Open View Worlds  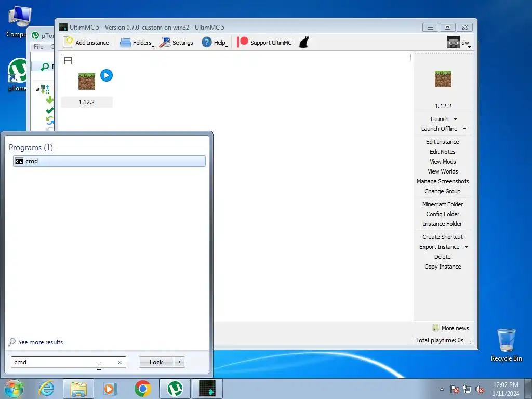[443, 171]
